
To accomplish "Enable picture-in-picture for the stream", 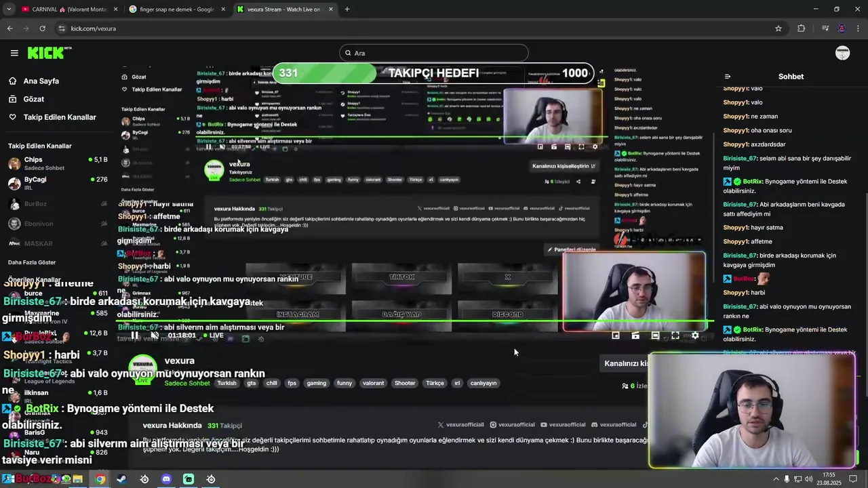I will pos(616,335).
